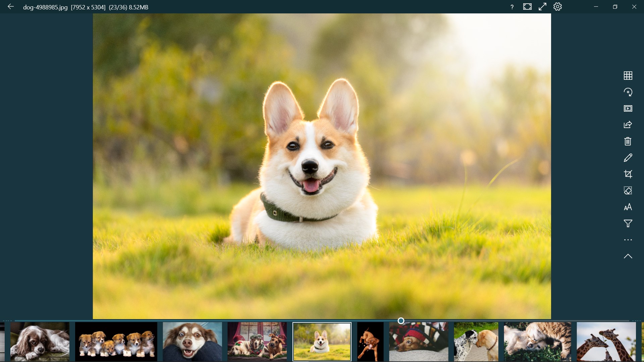The width and height of the screenshot is (644, 362).
Task: Go back using the arrow button
Action: 11,6
